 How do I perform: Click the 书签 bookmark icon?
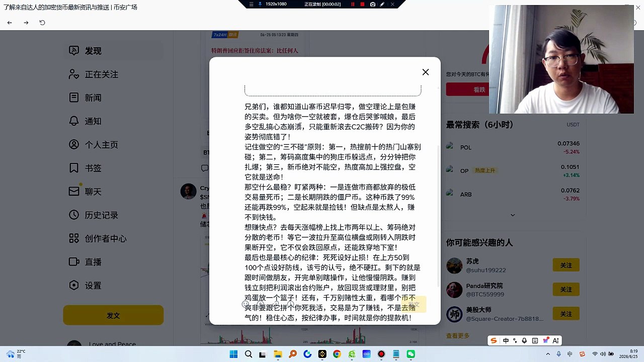[x=74, y=168]
